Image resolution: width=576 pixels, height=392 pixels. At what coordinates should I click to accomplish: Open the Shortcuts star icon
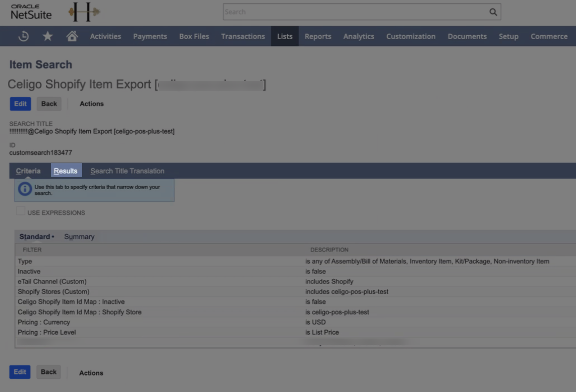click(47, 36)
